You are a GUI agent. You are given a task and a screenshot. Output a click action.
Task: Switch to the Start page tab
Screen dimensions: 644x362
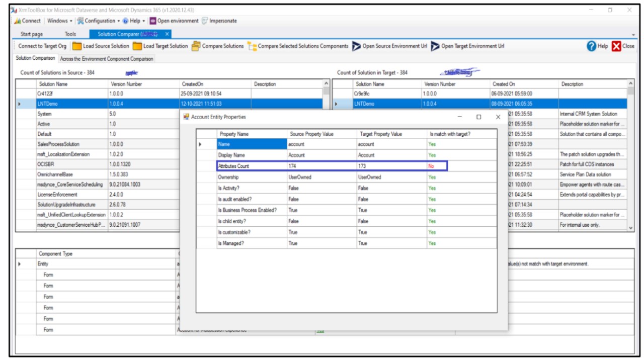coord(32,34)
